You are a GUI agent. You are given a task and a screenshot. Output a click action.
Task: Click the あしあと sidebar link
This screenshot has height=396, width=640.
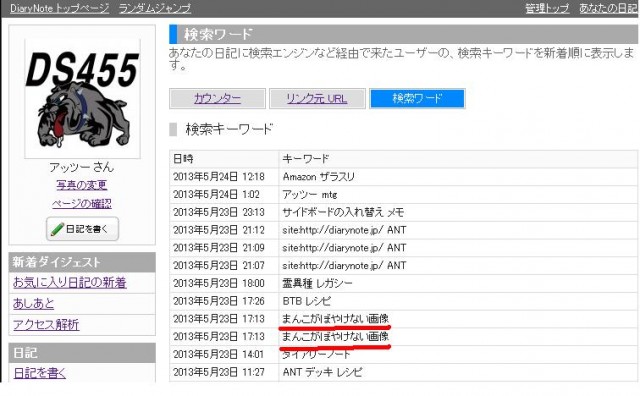coord(33,304)
